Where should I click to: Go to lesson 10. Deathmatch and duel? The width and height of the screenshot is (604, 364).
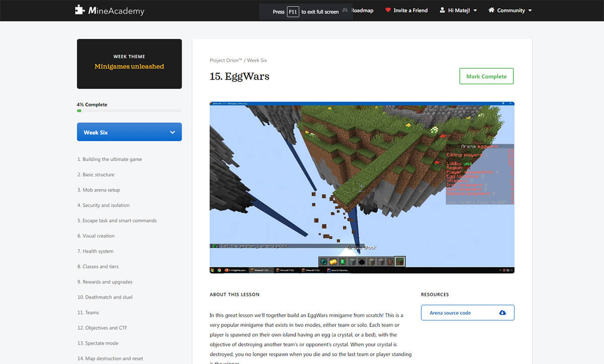(105, 298)
